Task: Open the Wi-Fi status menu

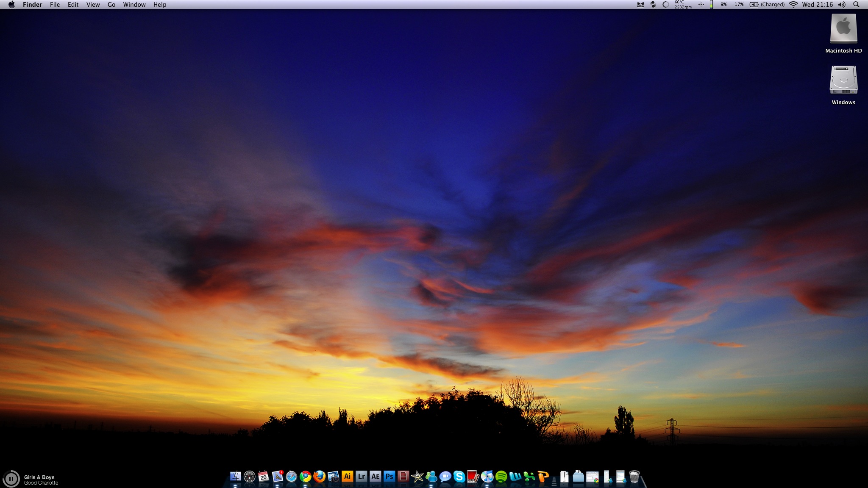Action: (x=793, y=5)
